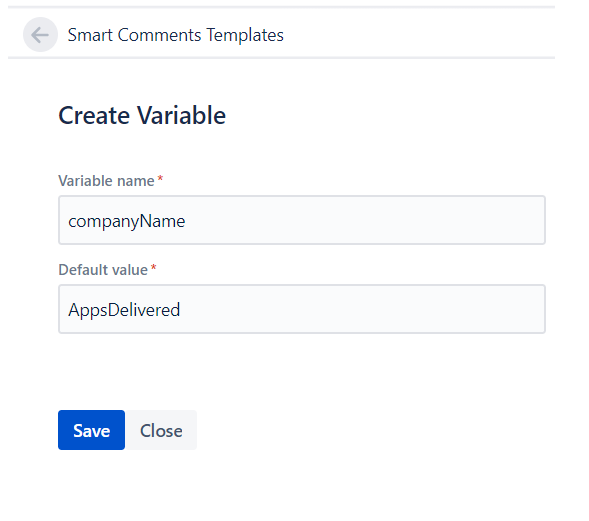
Task: Place cursor after companyName in the name box
Action: pyautogui.click(x=188, y=221)
